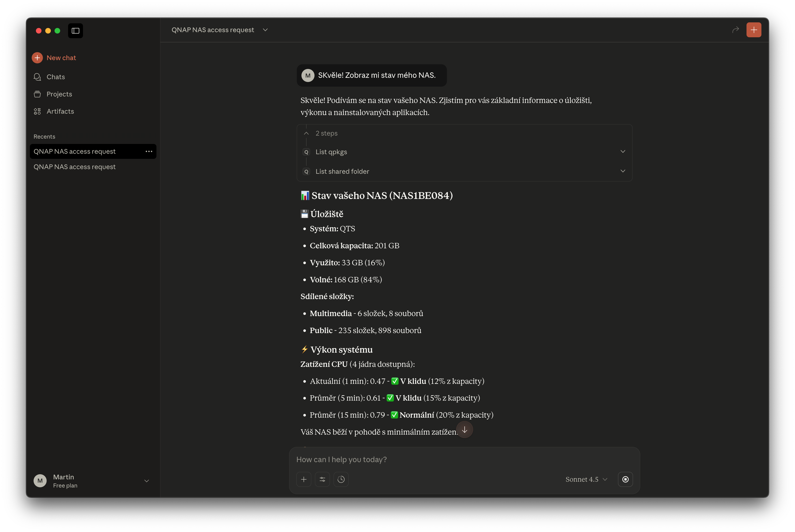Screen dimensions: 795x532
Task: Open chat title dropdown in header
Action: pos(265,30)
